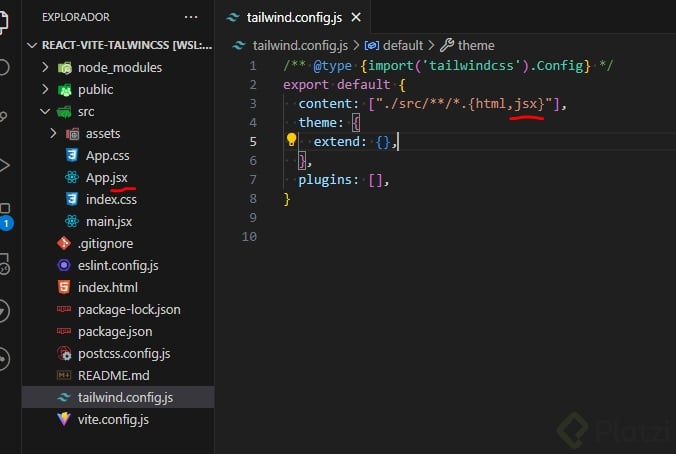Open eslint.config.js in the explorer
Image resolution: width=676 pixels, height=454 pixels.
pyautogui.click(x=118, y=266)
